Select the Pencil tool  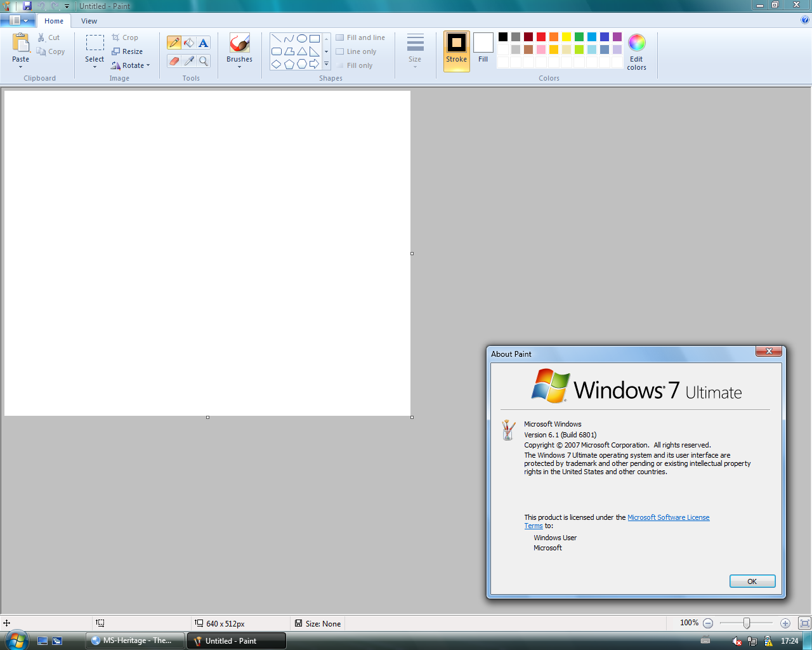pyautogui.click(x=174, y=43)
